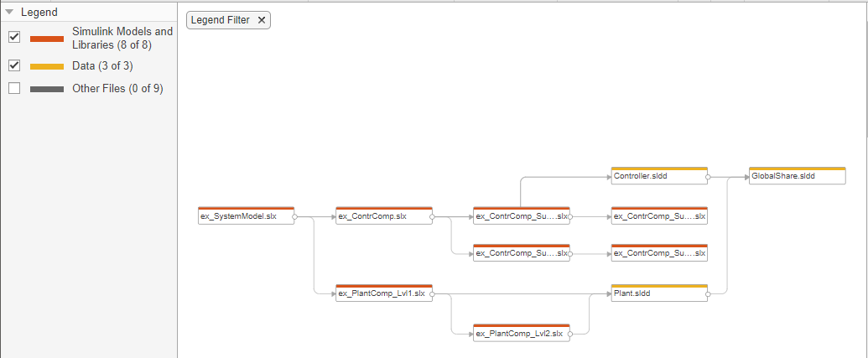
Task: Click the yellow Data color swatch
Action: (46, 66)
